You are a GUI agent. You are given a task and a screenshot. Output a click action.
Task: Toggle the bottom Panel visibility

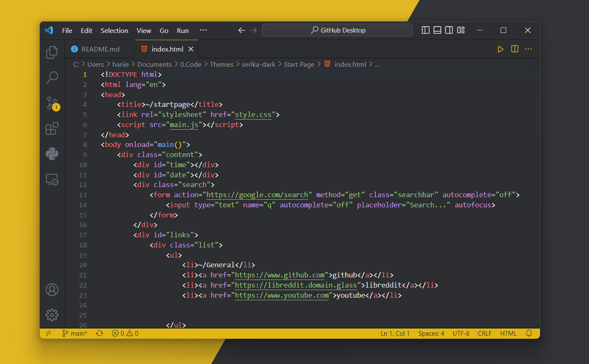click(438, 30)
